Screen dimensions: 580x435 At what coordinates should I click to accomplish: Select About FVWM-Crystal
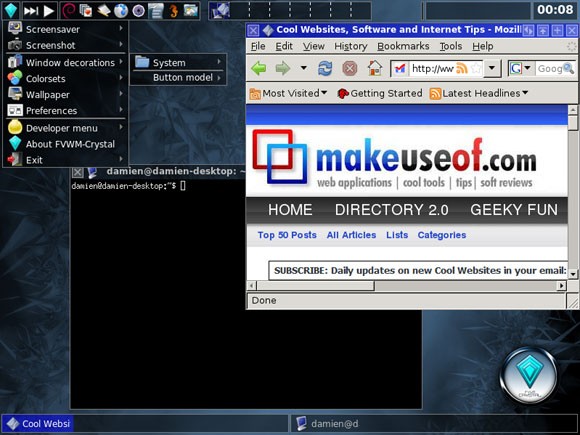point(65,144)
